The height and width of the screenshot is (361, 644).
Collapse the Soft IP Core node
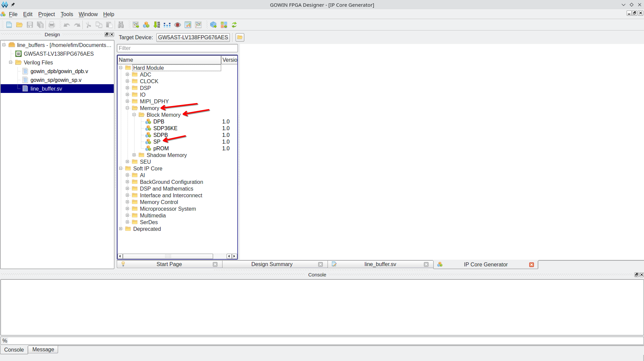[121, 168]
